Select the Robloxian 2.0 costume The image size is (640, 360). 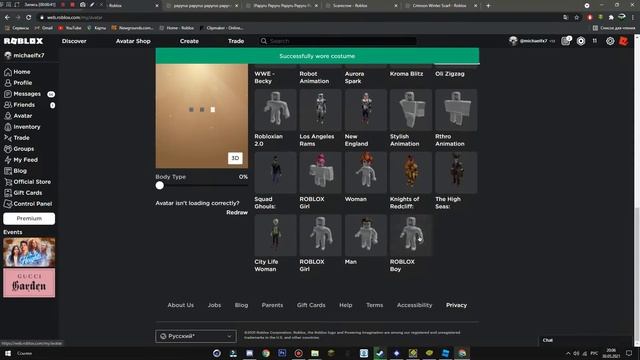coord(275,110)
